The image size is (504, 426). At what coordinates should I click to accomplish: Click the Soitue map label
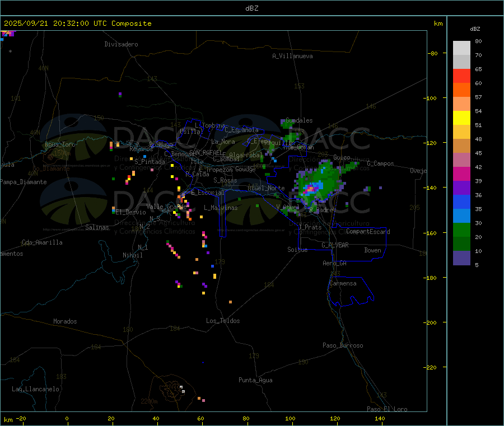(297, 250)
